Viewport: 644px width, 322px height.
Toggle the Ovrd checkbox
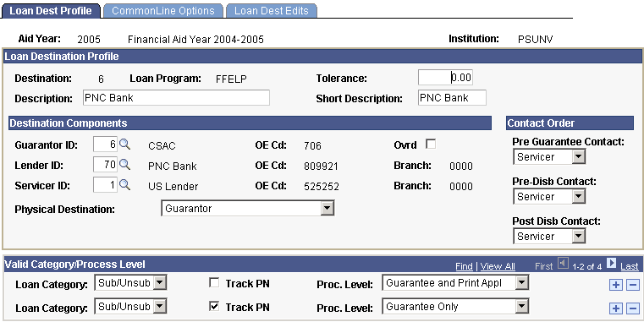point(431,144)
